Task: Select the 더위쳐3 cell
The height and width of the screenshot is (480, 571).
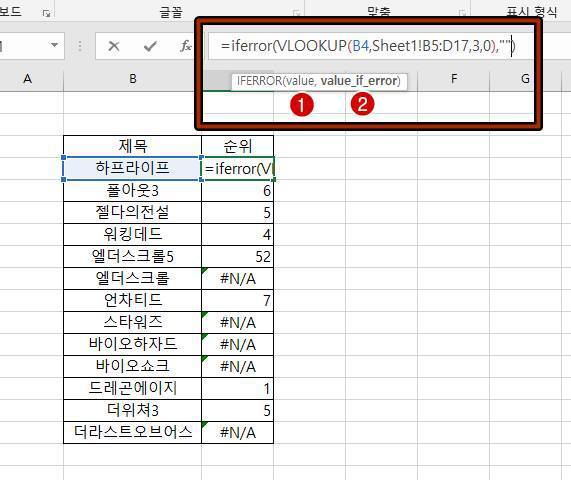Action: point(133,410)
